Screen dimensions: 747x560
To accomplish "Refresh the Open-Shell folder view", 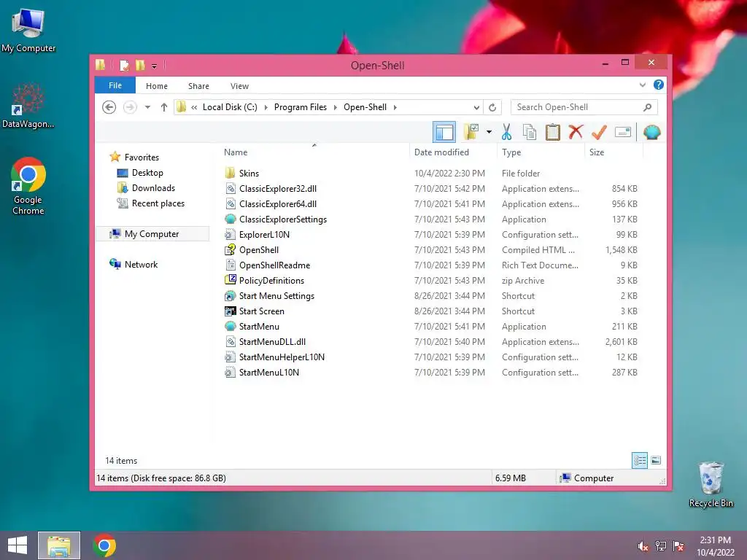I will pyautogui.click(x=492, y=107).
